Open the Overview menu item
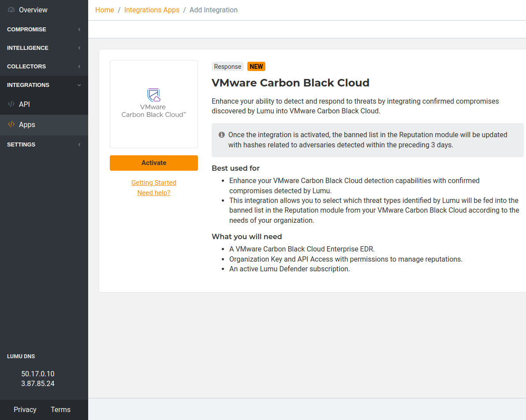 pos(33,10)
